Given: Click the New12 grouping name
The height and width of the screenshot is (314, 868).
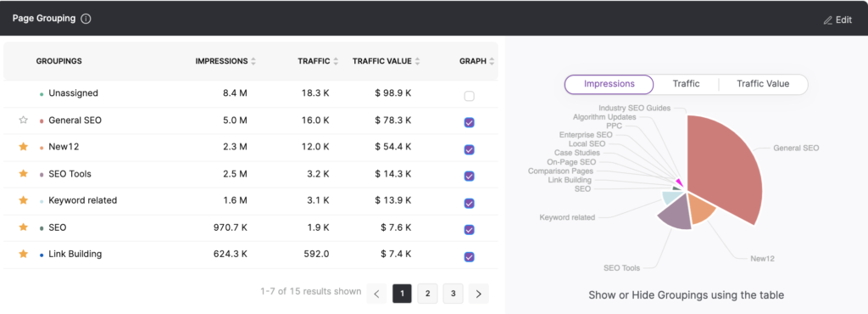Looking at the screenshot, I should point(64,147).
